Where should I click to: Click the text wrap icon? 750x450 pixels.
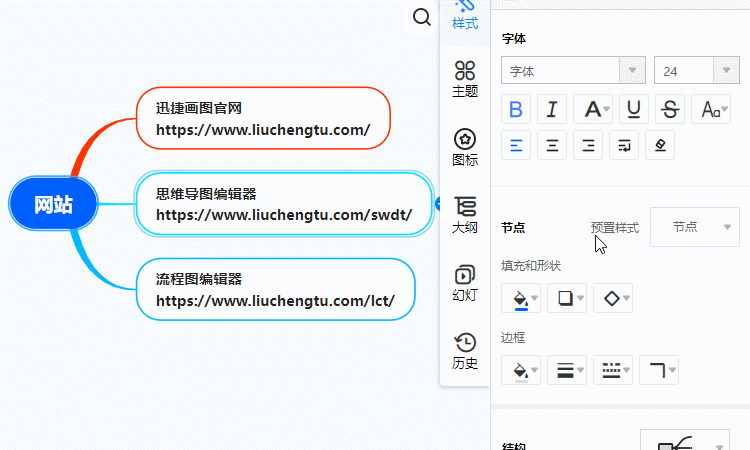(x=624, y=145)
